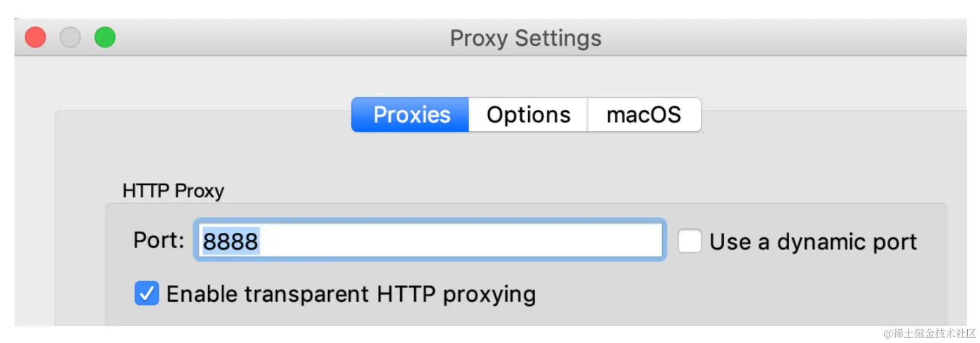Close the Proxy Settings window

pyautogui.click(x=35, y=38)
